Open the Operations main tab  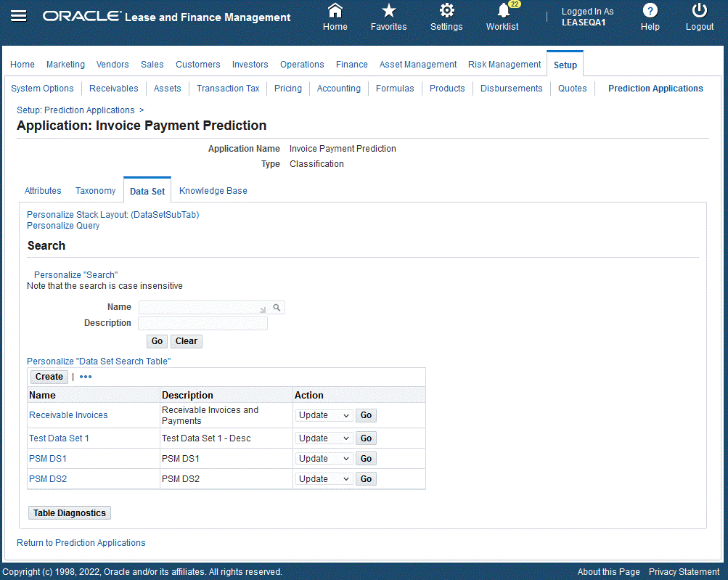302,65
